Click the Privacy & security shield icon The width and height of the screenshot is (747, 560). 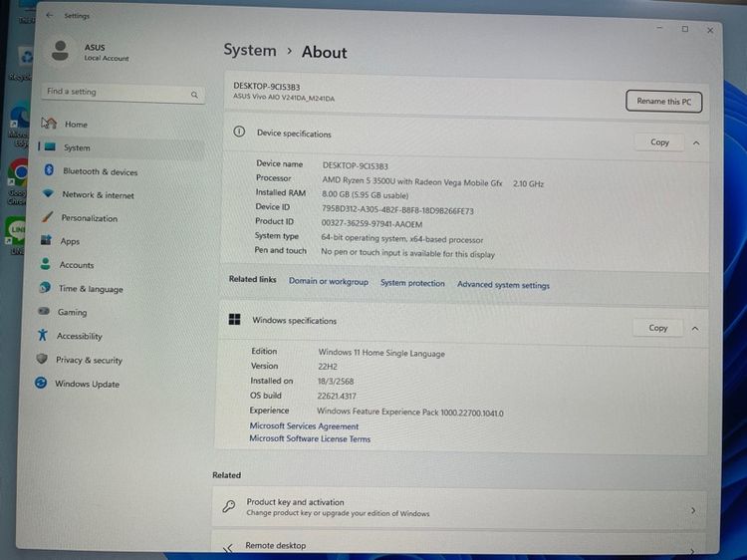coord(42,359)
